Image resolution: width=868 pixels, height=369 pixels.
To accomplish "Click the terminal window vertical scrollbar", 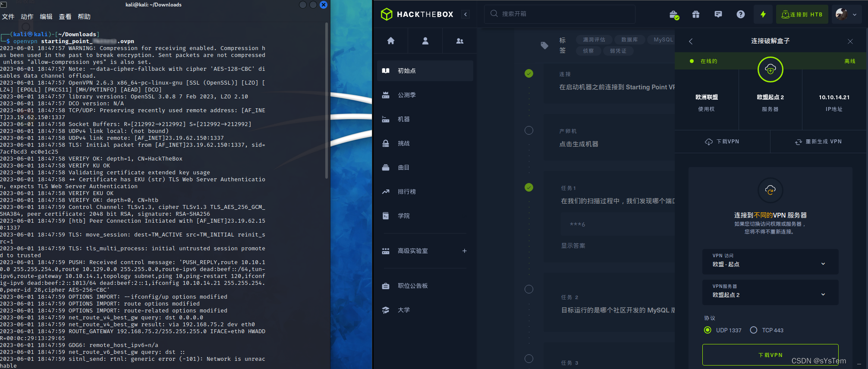I will (x=327, y=101).
